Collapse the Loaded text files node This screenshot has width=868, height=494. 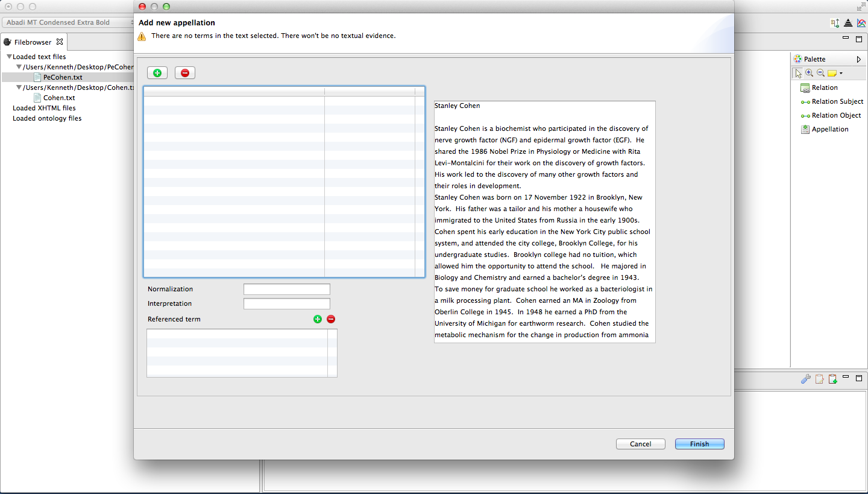click(9, 57)
